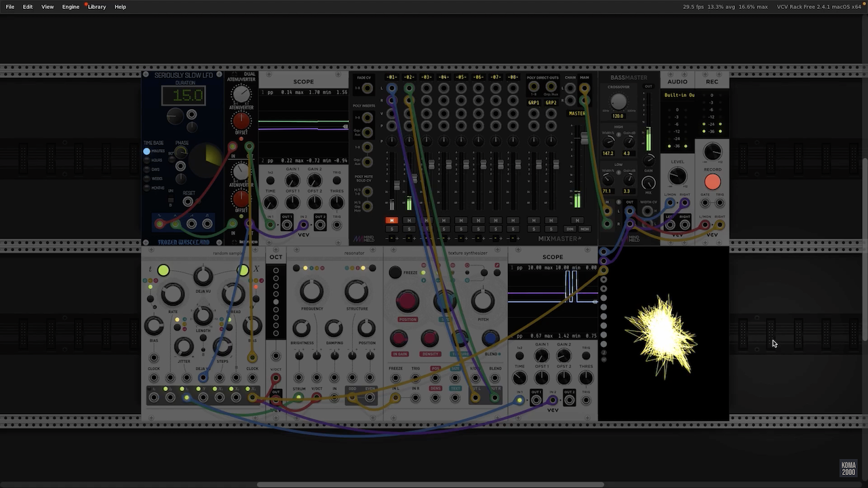Click the random sampler RATE knob
868x488 pixels.
coord(172,294)
